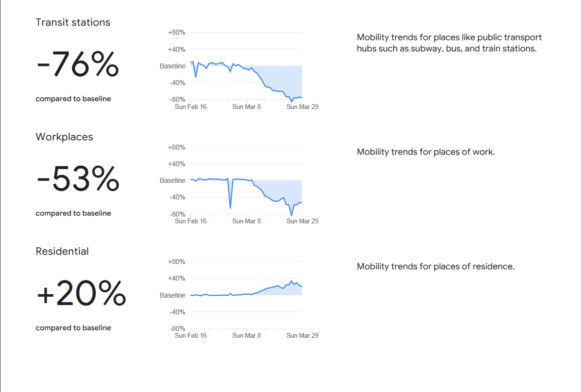The height and width of the screenshot is (392, 581).
Task: Click "compared to baseline" under -76%
Action: pos(73,99)
